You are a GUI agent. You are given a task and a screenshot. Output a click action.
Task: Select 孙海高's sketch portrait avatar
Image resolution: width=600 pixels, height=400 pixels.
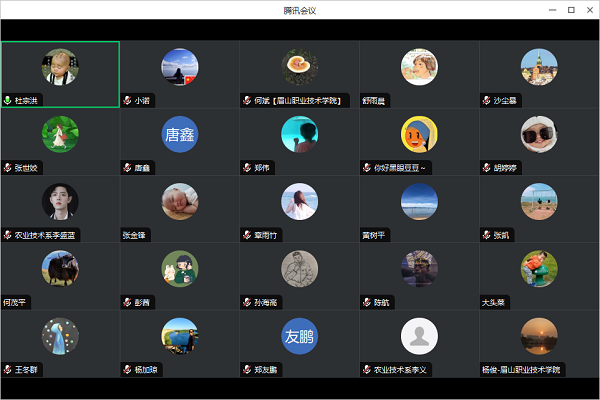299,268
